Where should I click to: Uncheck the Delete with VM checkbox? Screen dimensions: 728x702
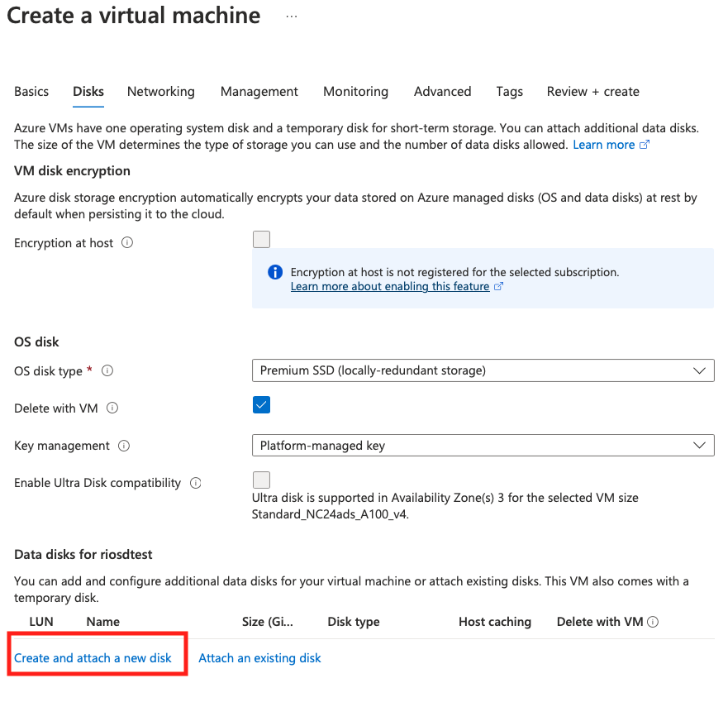[x=261, y=405]
